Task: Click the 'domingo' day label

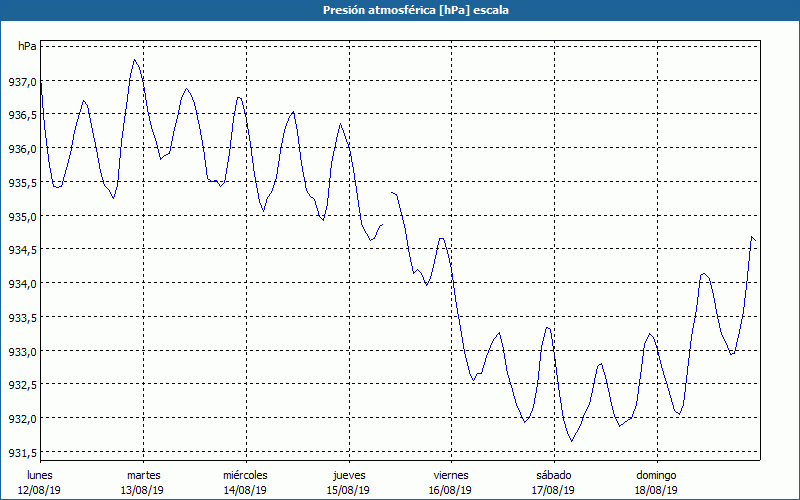Action: click(x=656, y=475)
